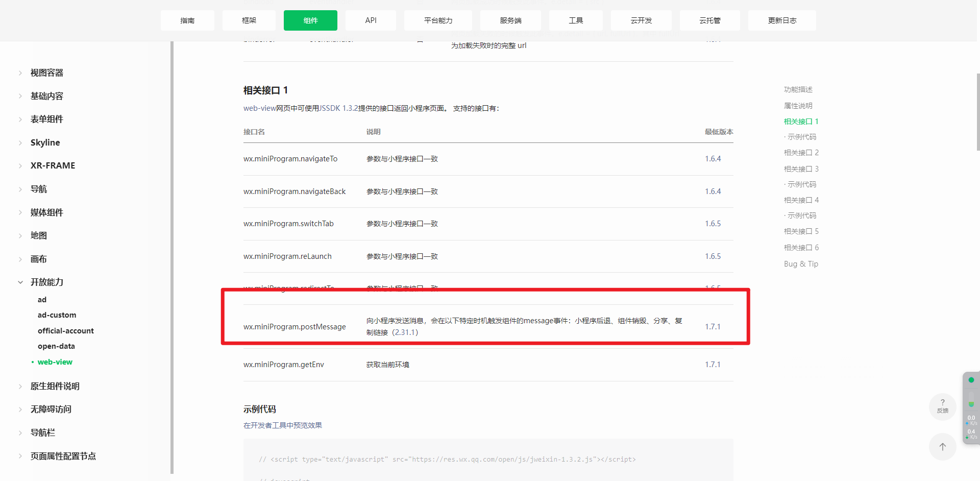Click the network speed monitor widget
The height and width of the screenshot is (481, 980).
971,407
